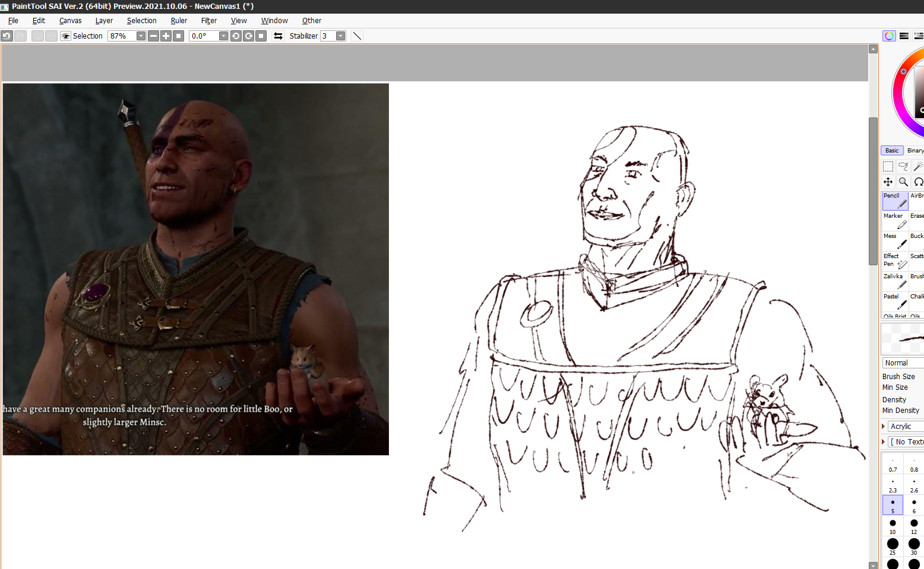This screenshot has height=569, width=924.
Task: Toggle the RGB slider panel icon
Action: click(x=904, y=36)
